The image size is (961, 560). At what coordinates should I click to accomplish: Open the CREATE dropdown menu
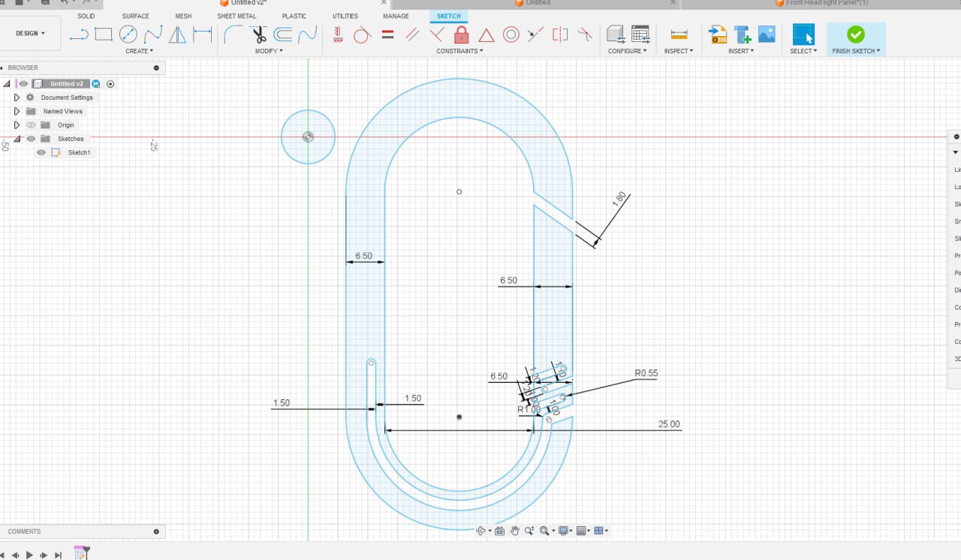tap(139, 51)
